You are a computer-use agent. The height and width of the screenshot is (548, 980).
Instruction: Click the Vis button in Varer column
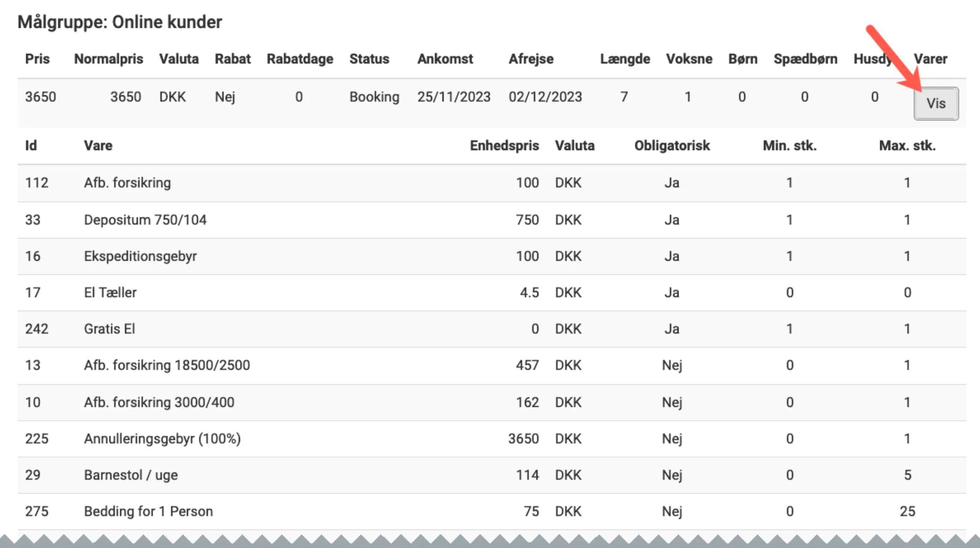point(936,103)
